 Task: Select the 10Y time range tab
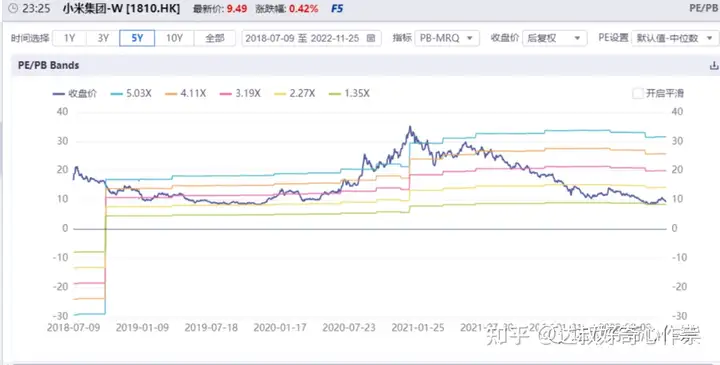click(174, 38)
